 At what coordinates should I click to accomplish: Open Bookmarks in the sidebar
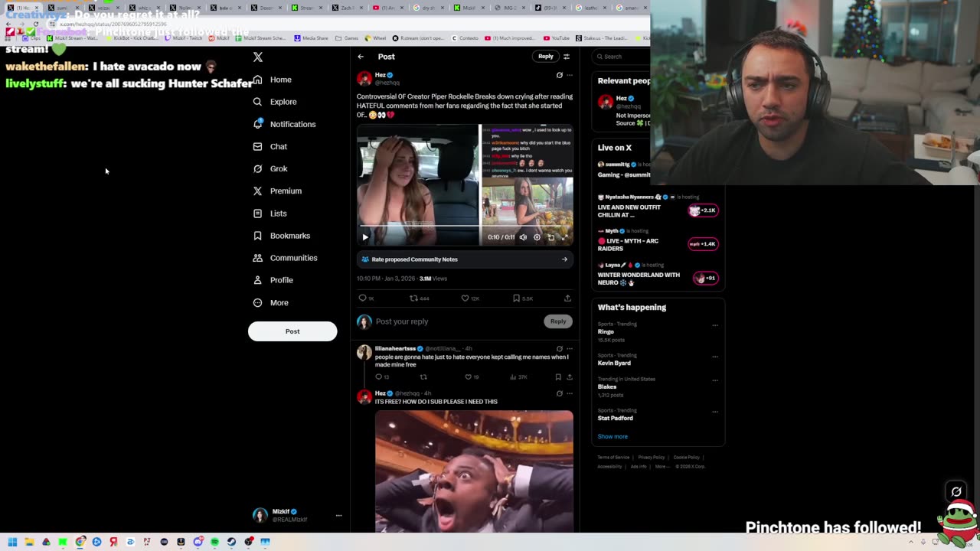click(282, 236)
